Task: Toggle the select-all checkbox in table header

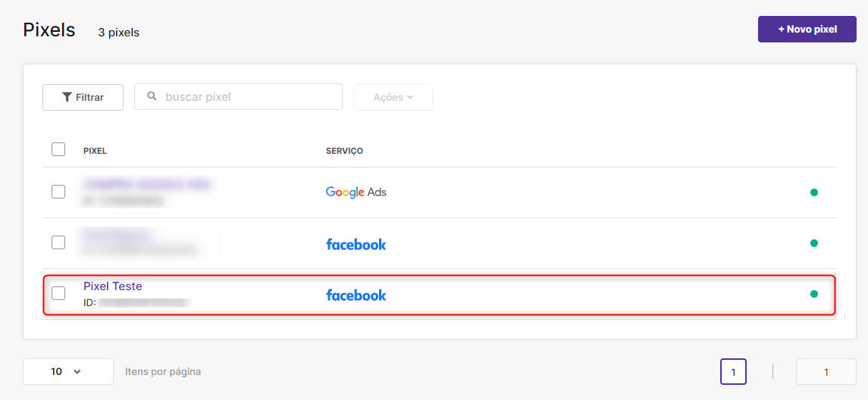Action: click(x=58, y=149)
